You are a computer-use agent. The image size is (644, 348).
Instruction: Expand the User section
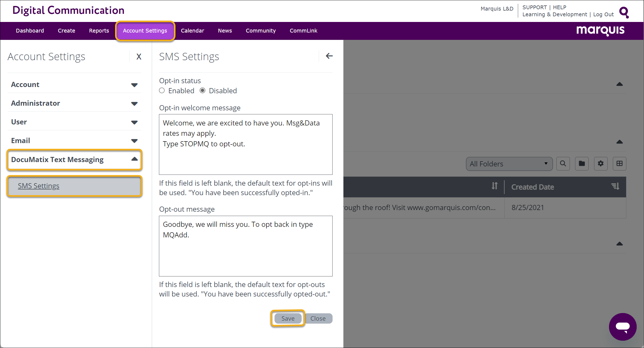point(74,122)
